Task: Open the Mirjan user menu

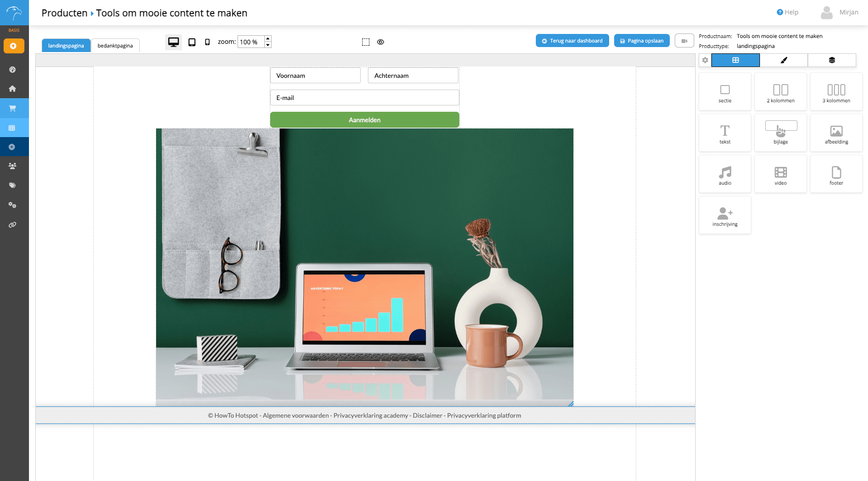Action: coord(839,12)
